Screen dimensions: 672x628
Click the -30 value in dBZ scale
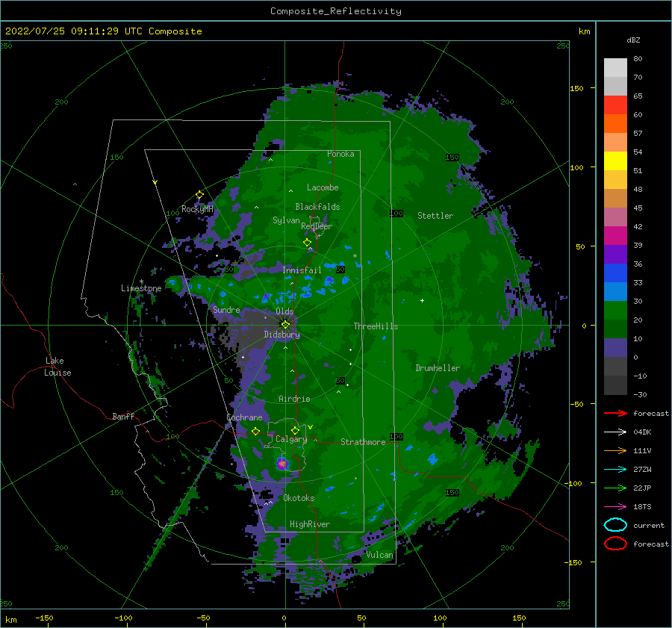[x=641, y=394]
